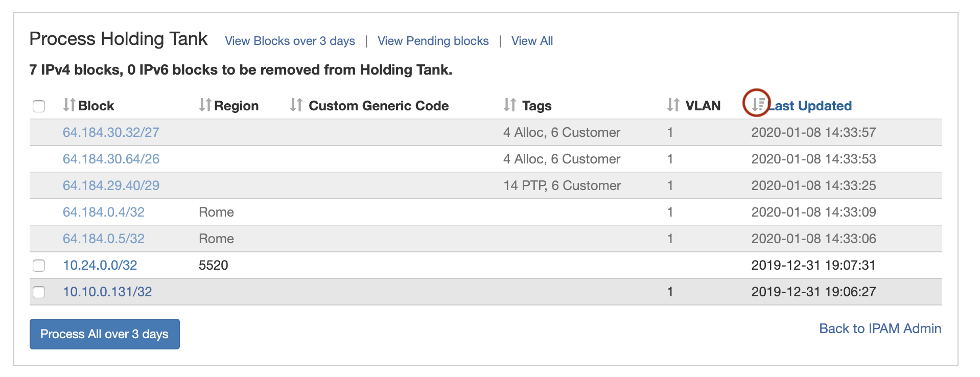This screenshot has height=377, width=980.
Task: Tick the select-all checkbox in table header
Action: 39,106
